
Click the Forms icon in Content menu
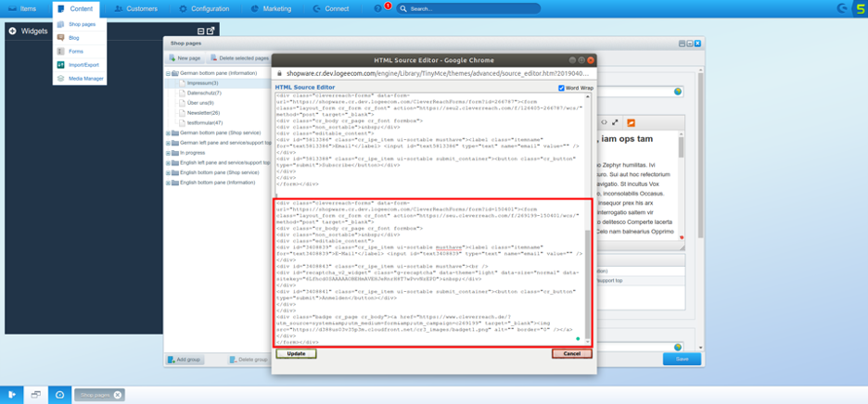tap(61, 52)
